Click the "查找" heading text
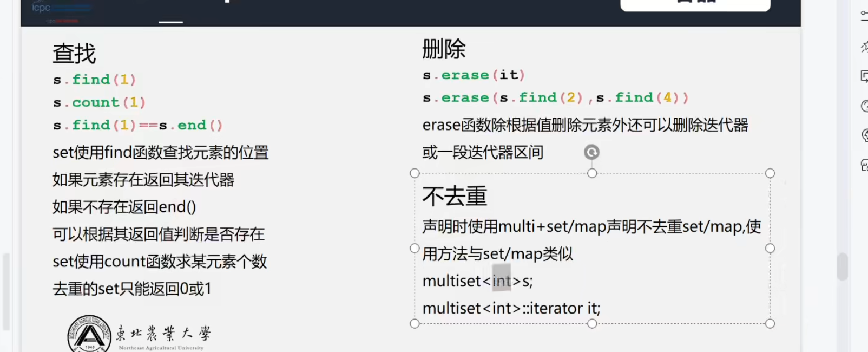 tap(74, 54)
